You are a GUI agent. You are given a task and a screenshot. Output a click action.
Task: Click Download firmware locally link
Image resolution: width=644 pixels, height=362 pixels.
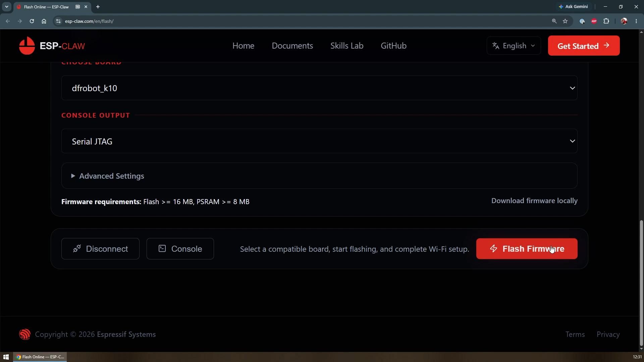pos(534,201)
